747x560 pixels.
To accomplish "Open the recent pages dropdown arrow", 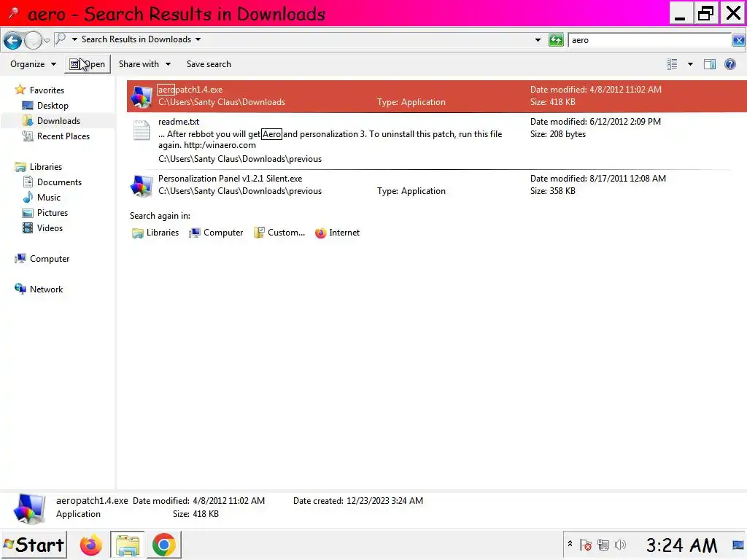I will click(47, 41).
